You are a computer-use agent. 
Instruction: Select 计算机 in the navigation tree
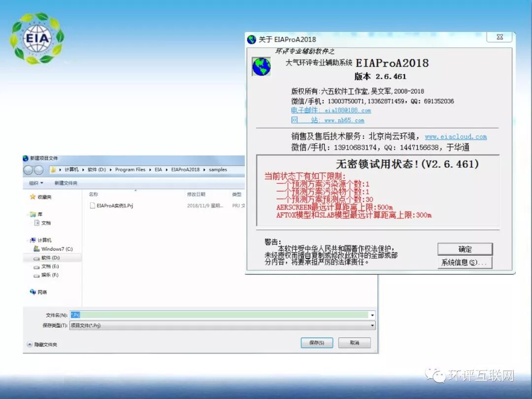(44, 240)
